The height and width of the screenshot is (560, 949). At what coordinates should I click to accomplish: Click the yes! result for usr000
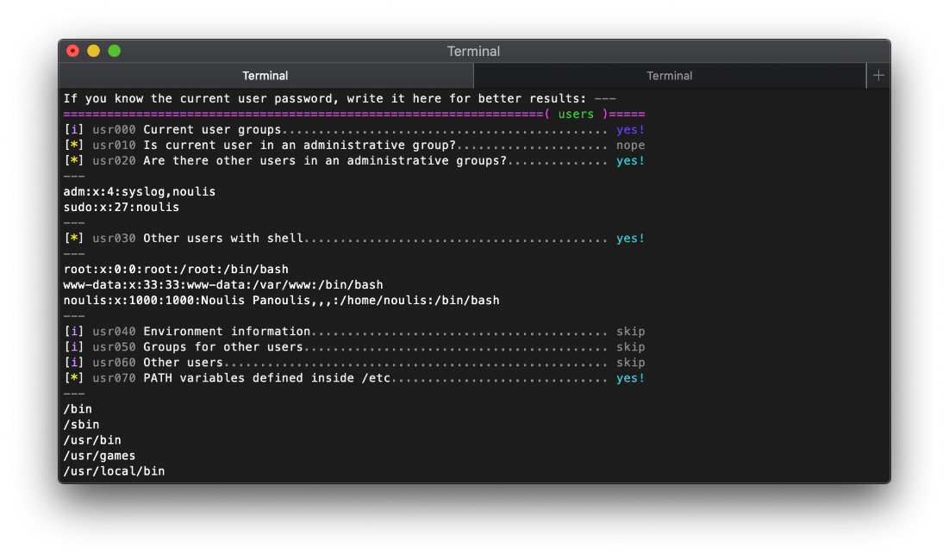pos(630,129)
